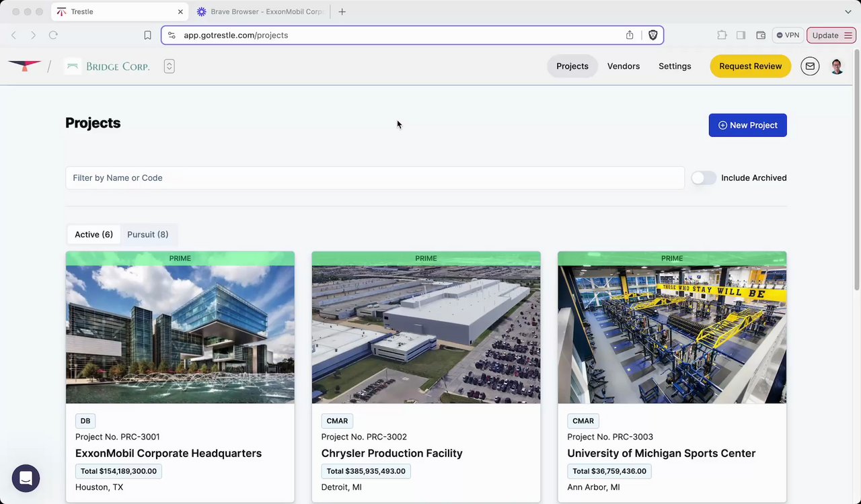
Task: Open the chat support launcher icon
Action: pos(26,478)
